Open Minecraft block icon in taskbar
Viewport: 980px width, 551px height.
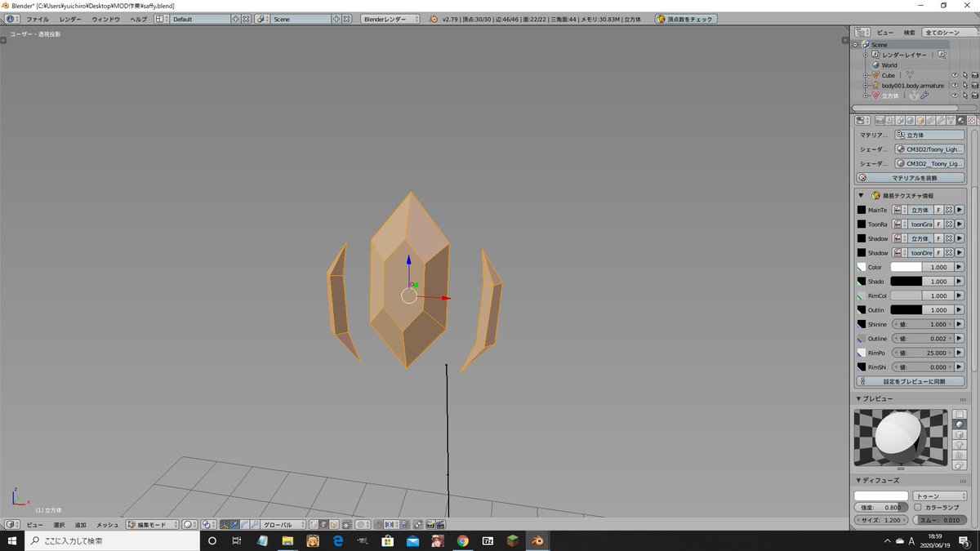512,540
